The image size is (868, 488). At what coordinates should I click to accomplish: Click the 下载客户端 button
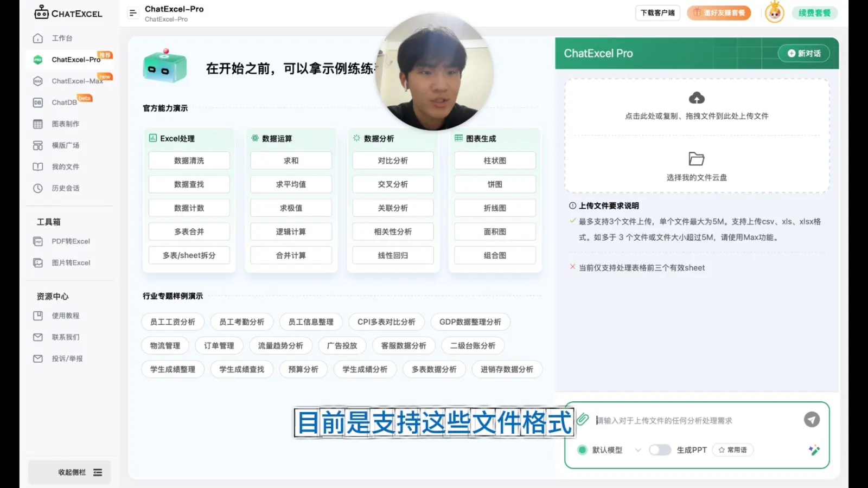[658, 13]
